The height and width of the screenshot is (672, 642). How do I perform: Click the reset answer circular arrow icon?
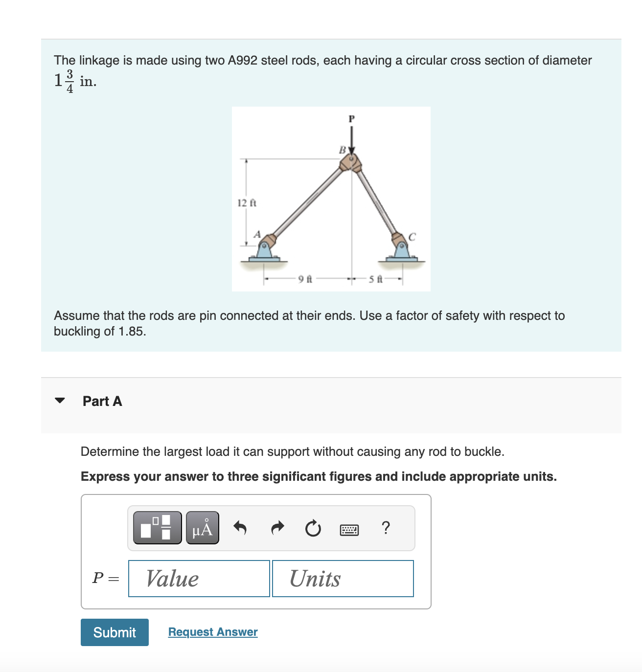click(313, 528)
